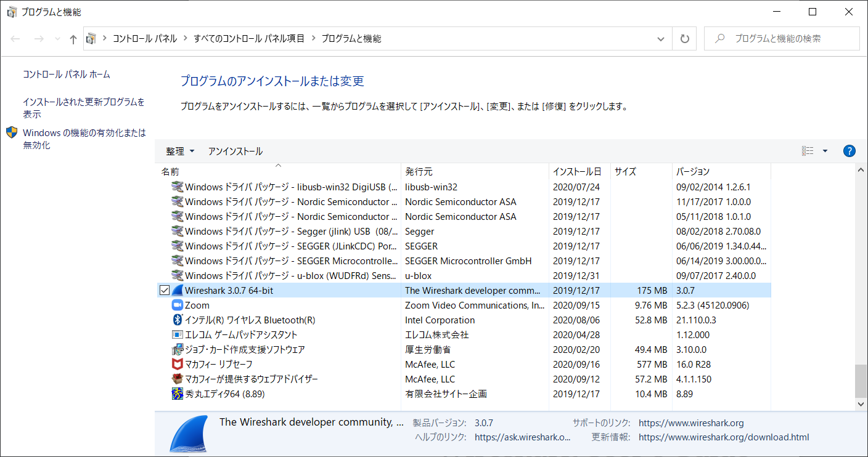Click the McAfee LiveSafe shield icon
This screenshot has height=457, width=868.
[178, 365]
